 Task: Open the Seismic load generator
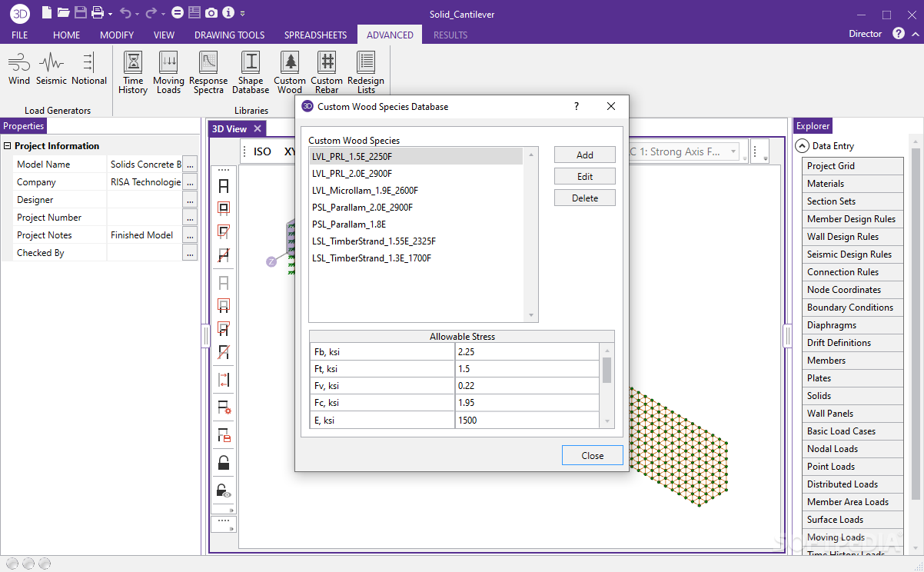click(52, 68)
